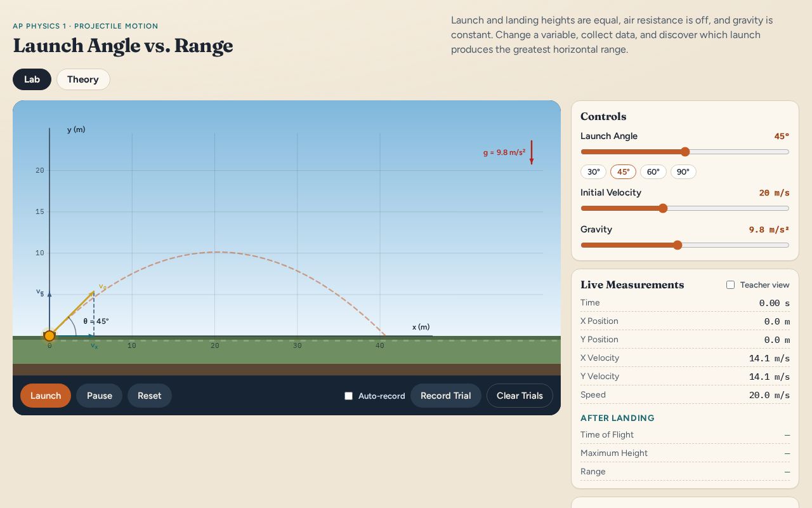Click the θ = 45° angle label
812x508 pixels.
coord(96,321)
